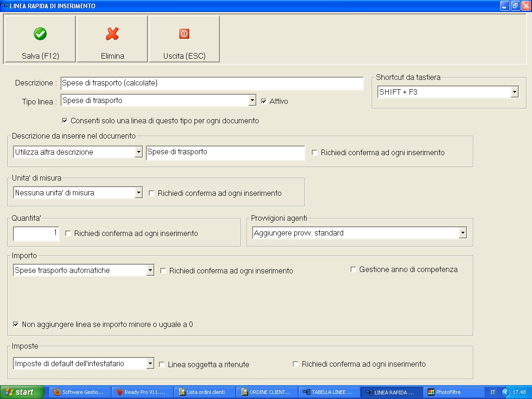This screenshot has width=532, height=399.
Task: Switch to TABELLA LINEE taskbar item
Action: 330,392
